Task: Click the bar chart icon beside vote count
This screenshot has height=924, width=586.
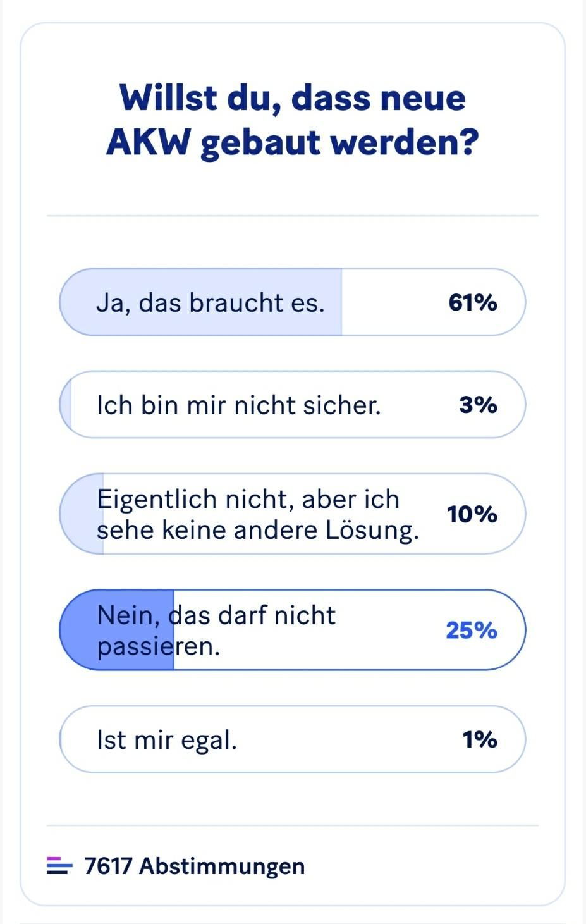Action: click(x=59, y=865)
